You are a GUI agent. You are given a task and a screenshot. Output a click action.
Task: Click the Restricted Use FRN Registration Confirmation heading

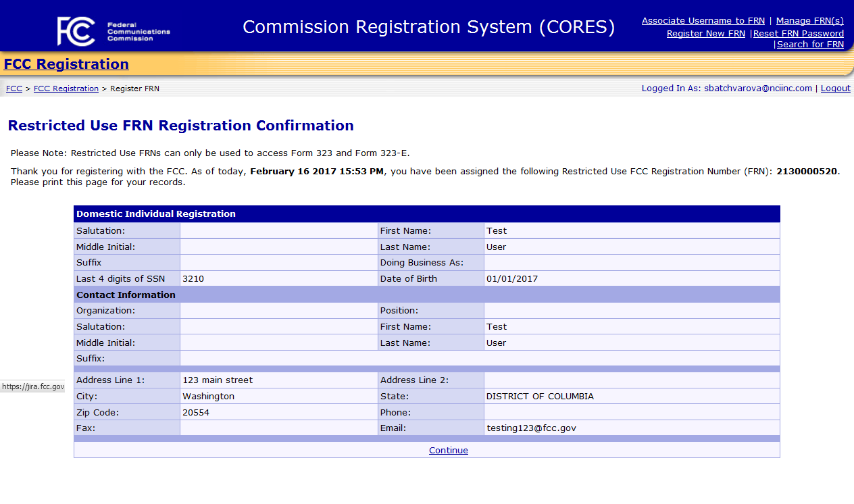tap(180, 126)
